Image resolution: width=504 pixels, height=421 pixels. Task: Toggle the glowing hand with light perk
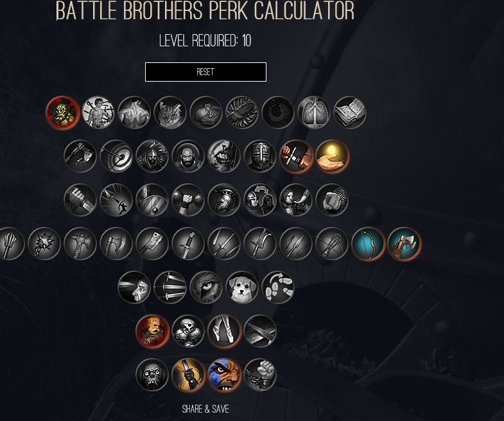click(x=332, y=156)
